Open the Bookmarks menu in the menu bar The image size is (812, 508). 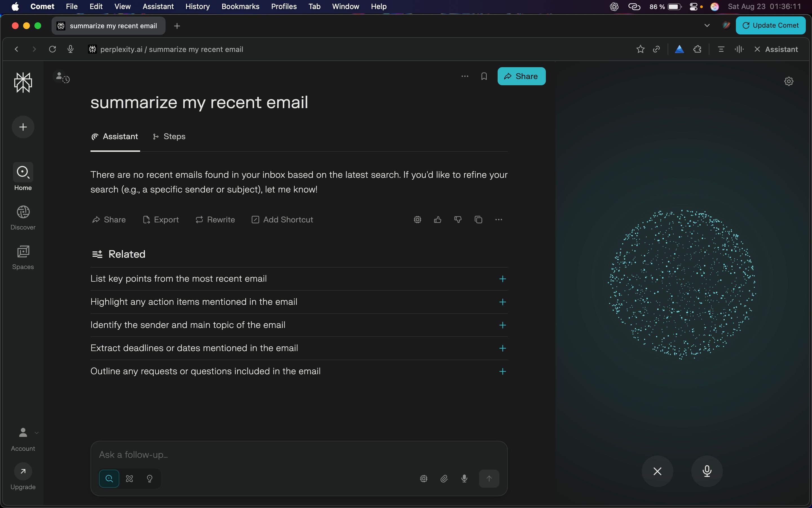240,6
